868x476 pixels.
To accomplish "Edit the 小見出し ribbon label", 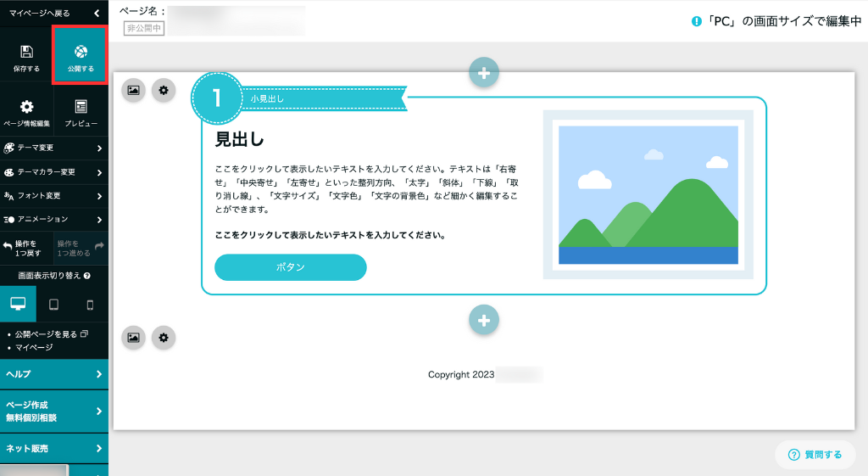I will (x=267, y=98).
